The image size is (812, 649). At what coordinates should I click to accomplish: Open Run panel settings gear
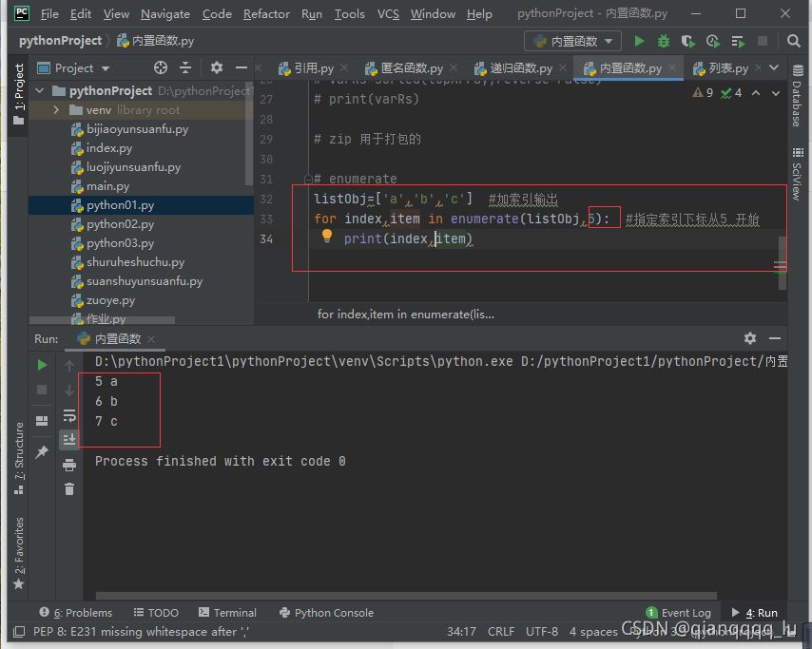pyautogui.click(x=750, y=338)
